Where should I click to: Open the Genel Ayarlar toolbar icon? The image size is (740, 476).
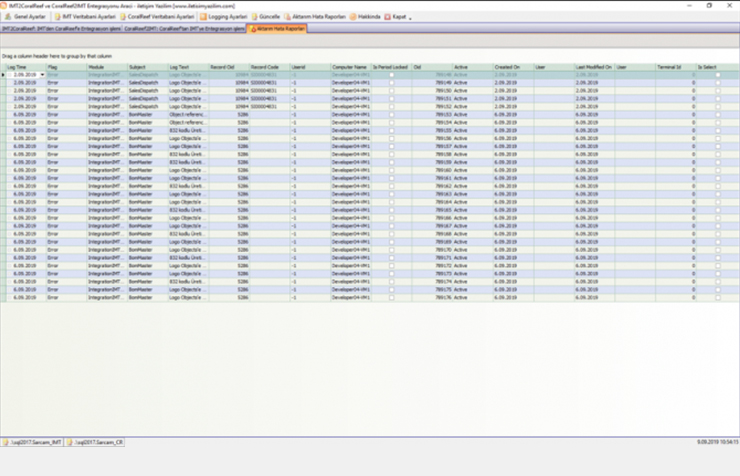tap(7, 17)
